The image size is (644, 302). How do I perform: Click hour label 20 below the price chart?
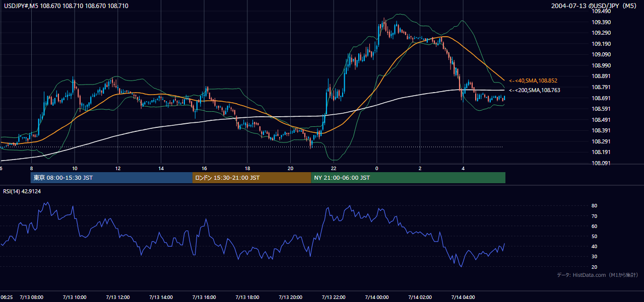[x=291, y=169]
